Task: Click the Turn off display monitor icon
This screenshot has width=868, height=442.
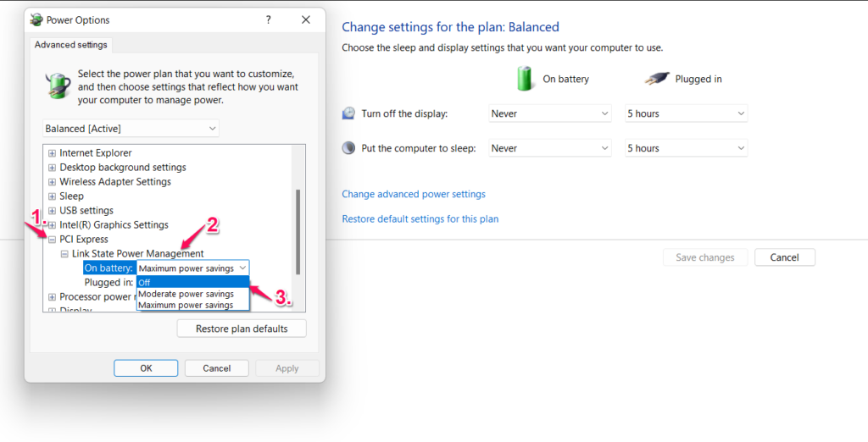Action: (348, 113)
